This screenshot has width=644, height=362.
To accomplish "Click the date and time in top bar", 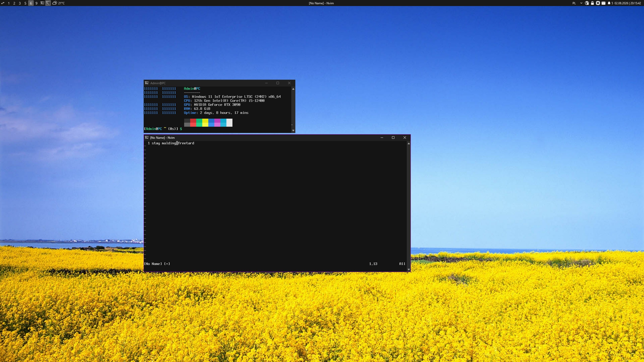I will pyautogui.click(x=628, y=3).
